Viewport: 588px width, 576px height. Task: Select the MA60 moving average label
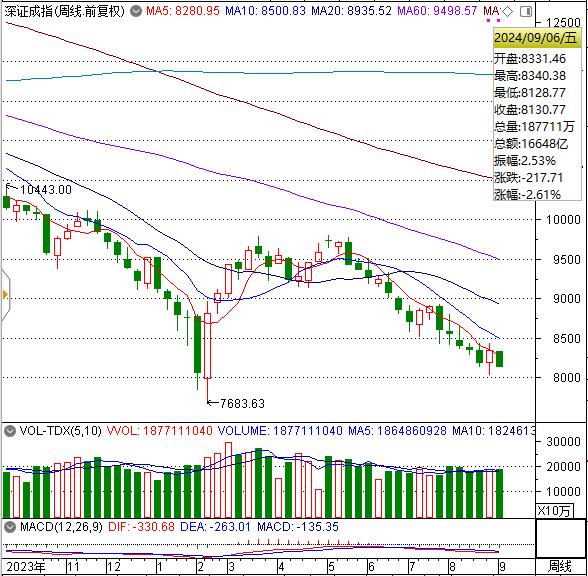[x=437, y=11]
